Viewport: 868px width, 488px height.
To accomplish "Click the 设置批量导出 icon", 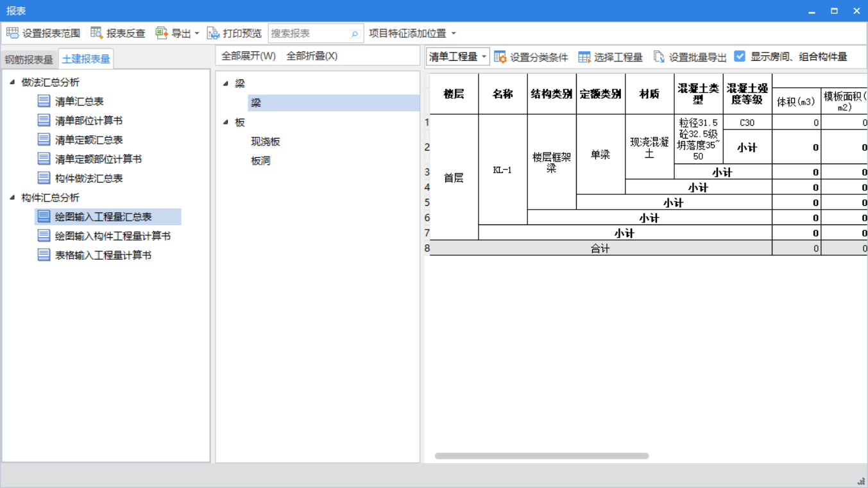I will [659, 57].
